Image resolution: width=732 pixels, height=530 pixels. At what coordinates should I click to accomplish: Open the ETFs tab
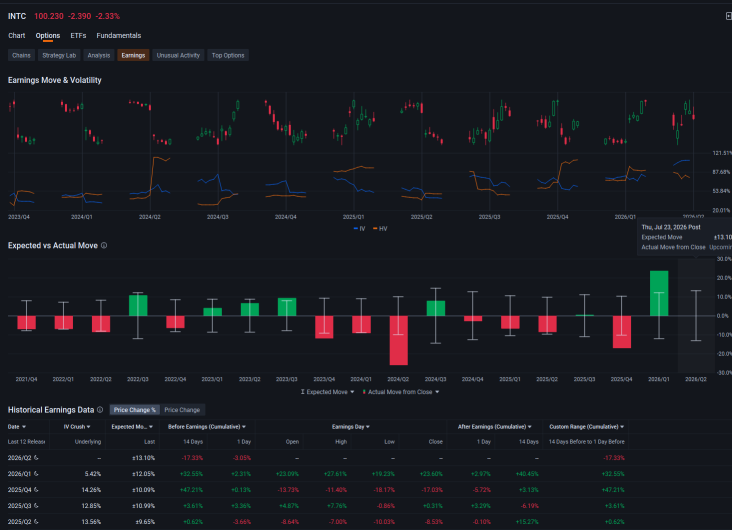click(x=78, y=35)
